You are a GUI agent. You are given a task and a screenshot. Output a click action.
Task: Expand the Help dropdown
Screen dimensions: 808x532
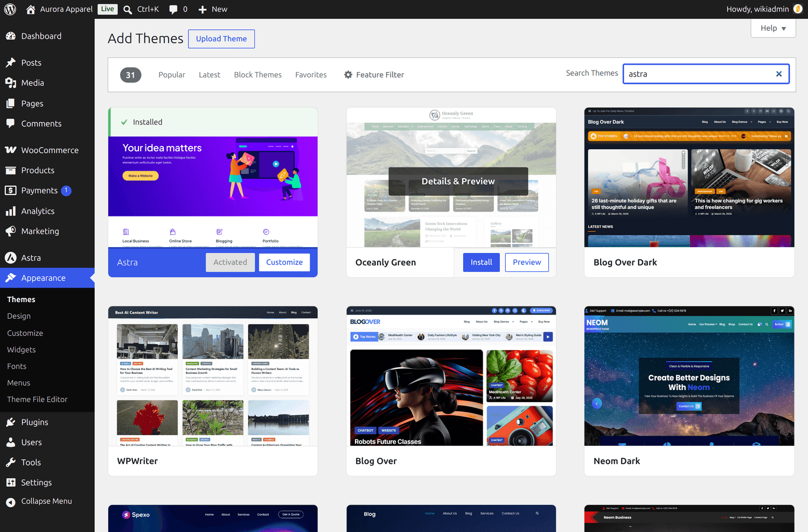[773, 28]
